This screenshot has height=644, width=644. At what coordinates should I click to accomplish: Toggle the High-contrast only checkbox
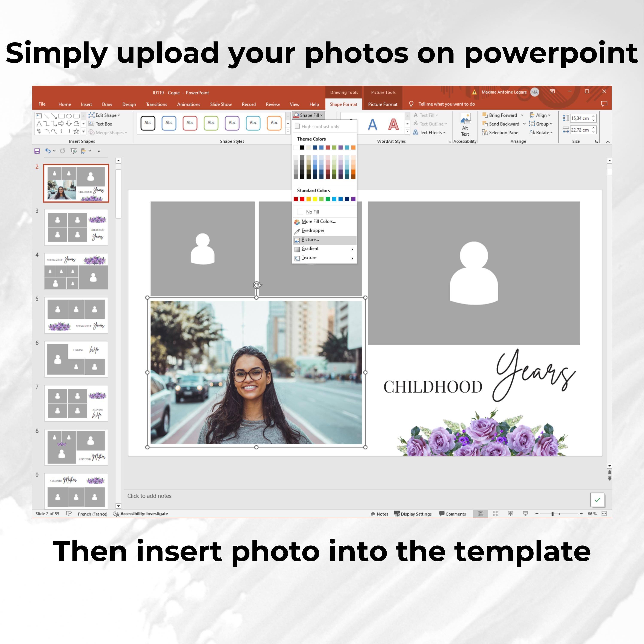pyautogui.click(x=298, y=126)
